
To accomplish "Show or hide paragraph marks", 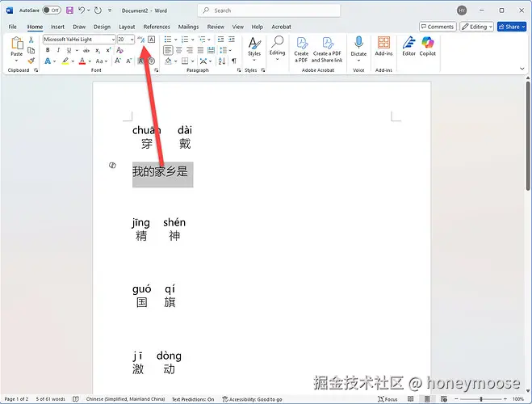I will [x=234, y=61].
